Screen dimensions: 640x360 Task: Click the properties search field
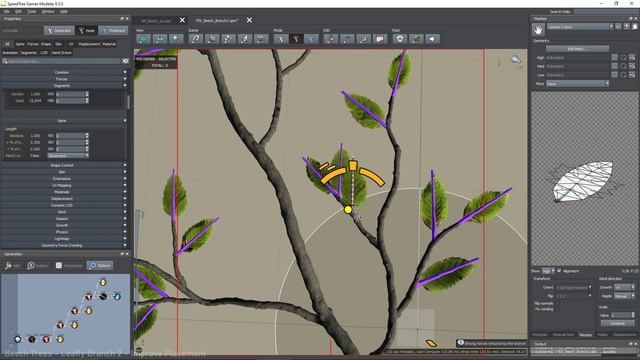[63, 61]
